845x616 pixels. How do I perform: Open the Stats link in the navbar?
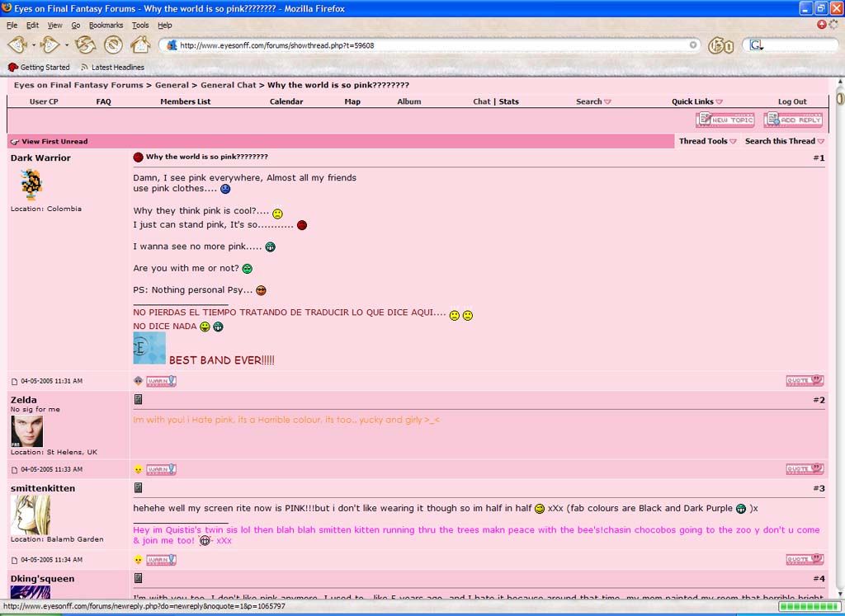(x=508, y=101)
